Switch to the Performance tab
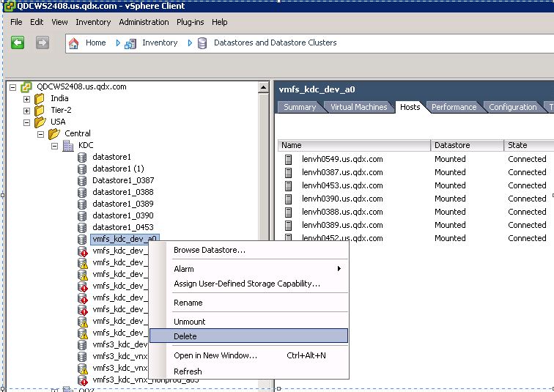Screen dimensions: 554x392 (x=454, y=107)
